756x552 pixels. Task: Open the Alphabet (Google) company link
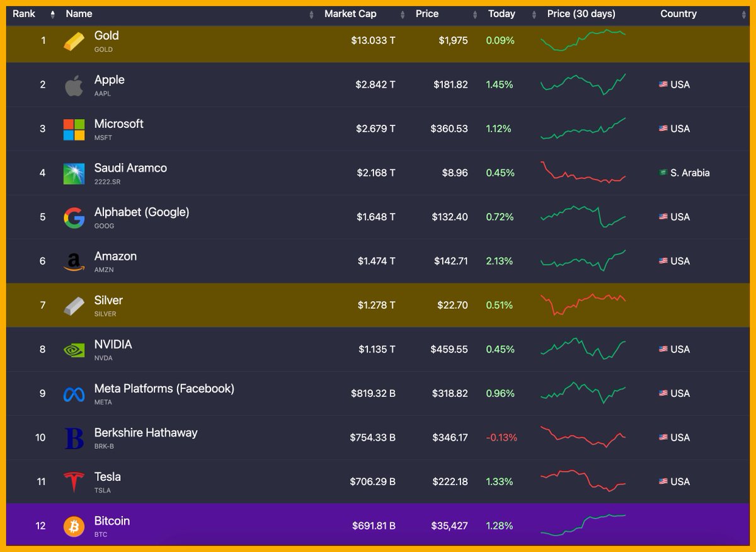click(142, 212)
